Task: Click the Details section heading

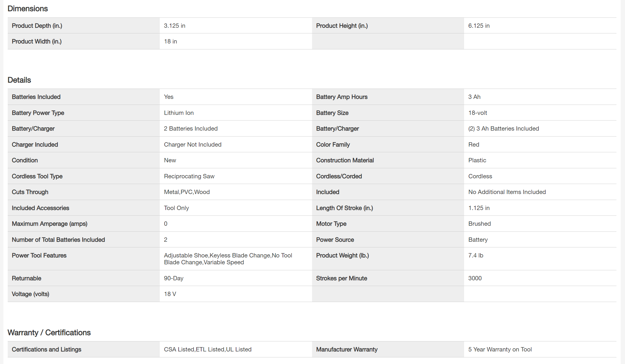Action: (19, 80)
